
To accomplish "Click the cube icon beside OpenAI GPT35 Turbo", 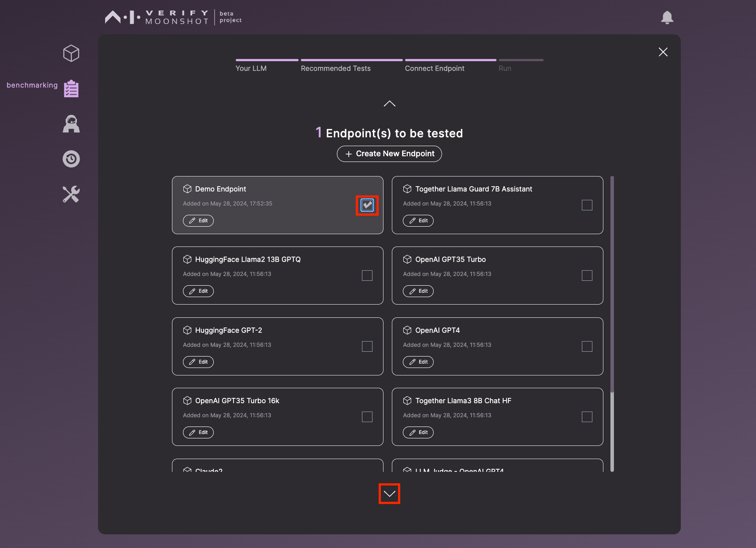I will tap(407, 259).
